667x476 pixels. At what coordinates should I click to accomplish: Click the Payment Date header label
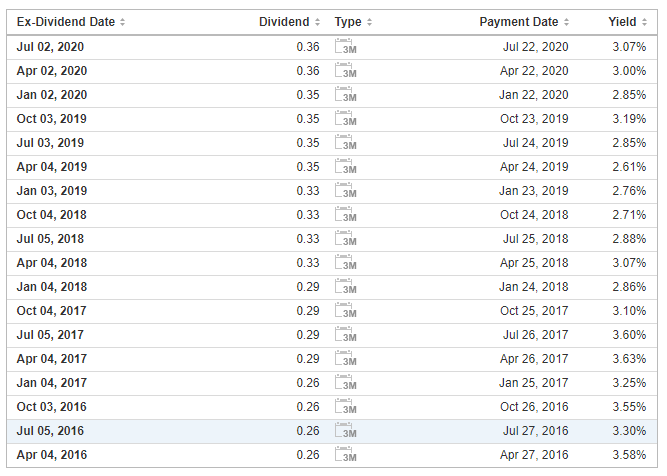(519, 22)
